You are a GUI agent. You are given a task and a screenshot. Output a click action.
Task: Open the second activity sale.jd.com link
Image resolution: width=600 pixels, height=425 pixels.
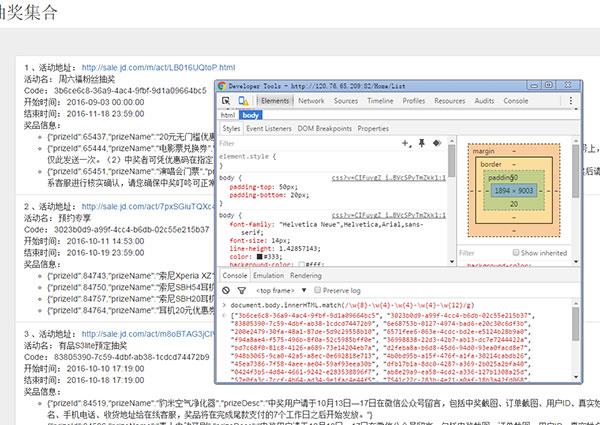coord(148,207)
